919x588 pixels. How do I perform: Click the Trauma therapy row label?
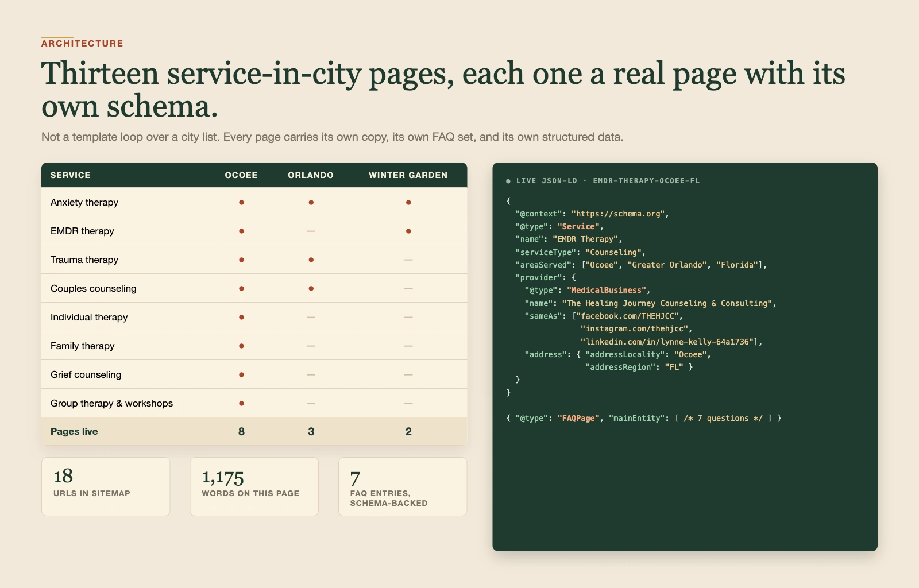point(84,260)
